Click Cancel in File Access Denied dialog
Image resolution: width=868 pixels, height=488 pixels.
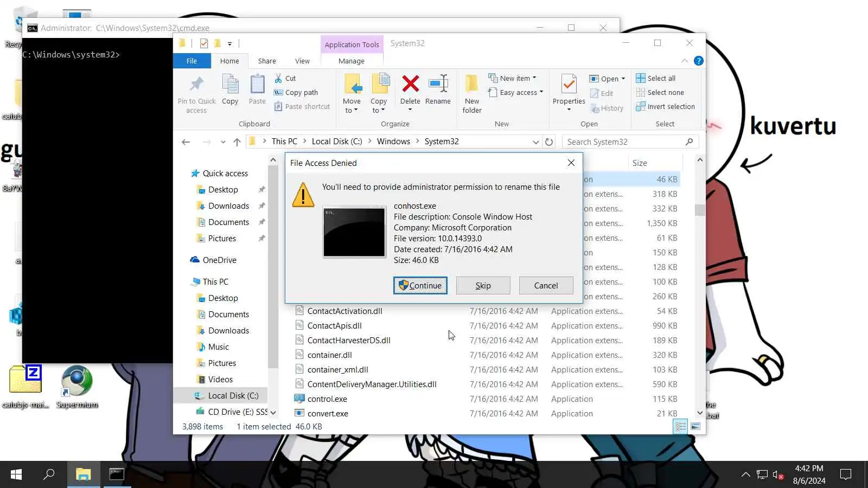(x=546, y=286)
